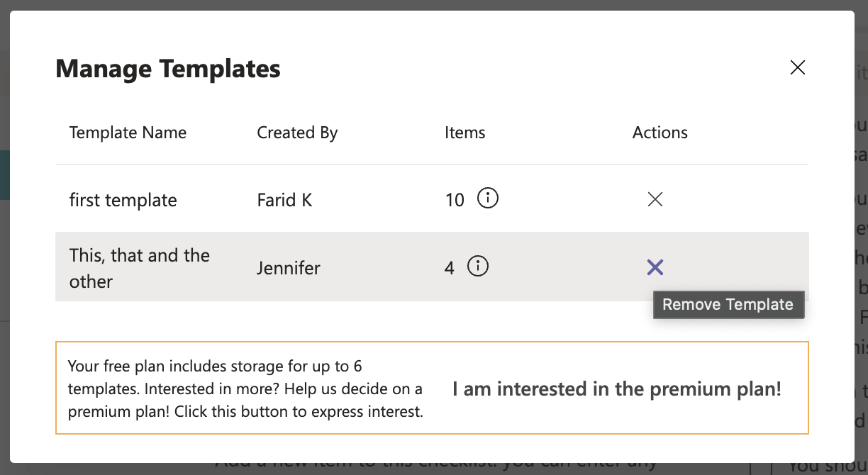Delete Jennifer's template with purple X

coord(655,267)
